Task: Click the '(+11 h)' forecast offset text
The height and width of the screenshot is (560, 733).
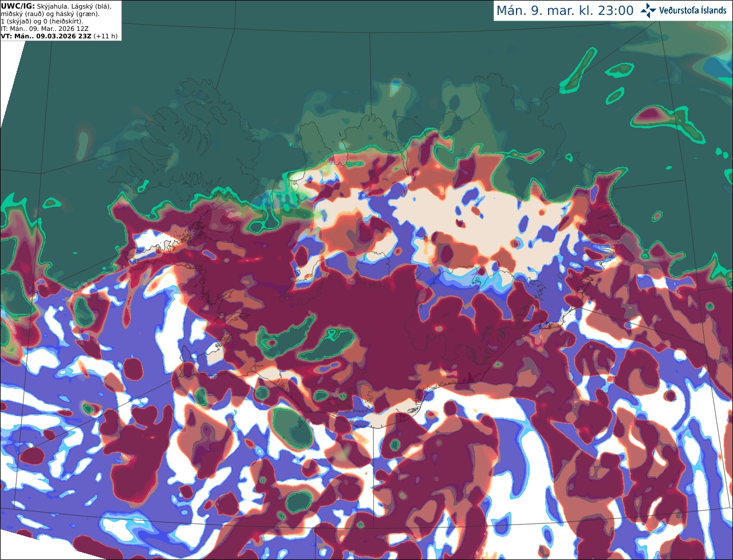Action: click(x=106, y=36)
